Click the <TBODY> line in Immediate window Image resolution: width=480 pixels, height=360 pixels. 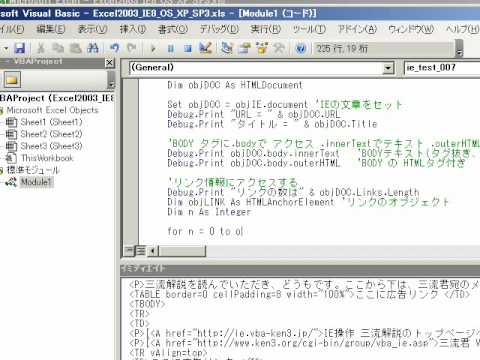[147, 304]
